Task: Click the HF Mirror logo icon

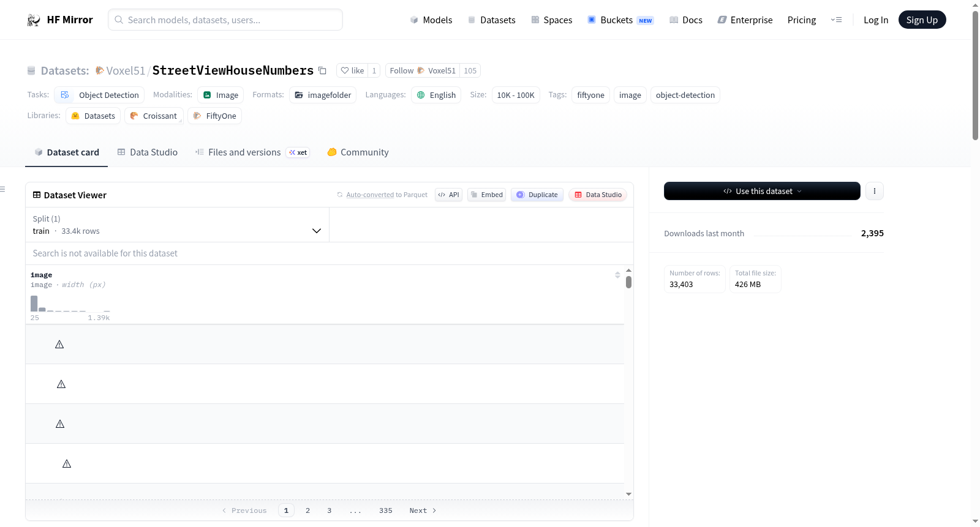Action: pyautogui.click(x=34, y=20)
